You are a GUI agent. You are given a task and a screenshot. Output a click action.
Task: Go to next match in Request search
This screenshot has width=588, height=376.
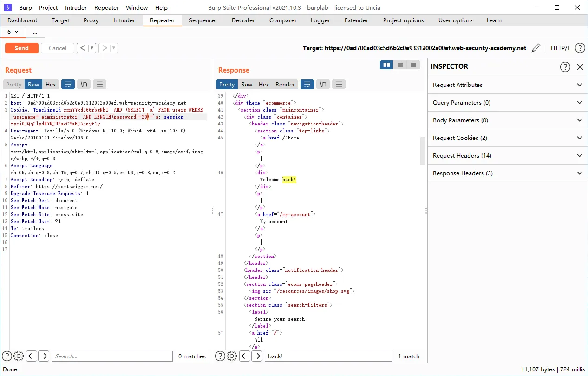point(44,356)
